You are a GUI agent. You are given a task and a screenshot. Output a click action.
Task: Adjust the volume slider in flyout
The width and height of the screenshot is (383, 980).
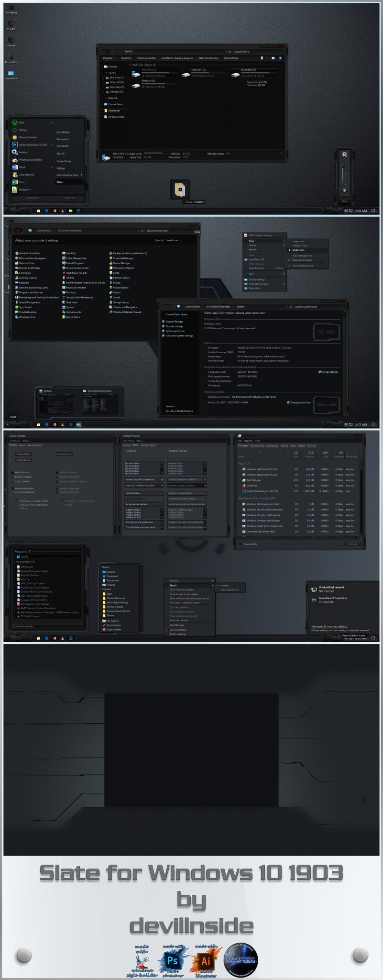point(344,171)
